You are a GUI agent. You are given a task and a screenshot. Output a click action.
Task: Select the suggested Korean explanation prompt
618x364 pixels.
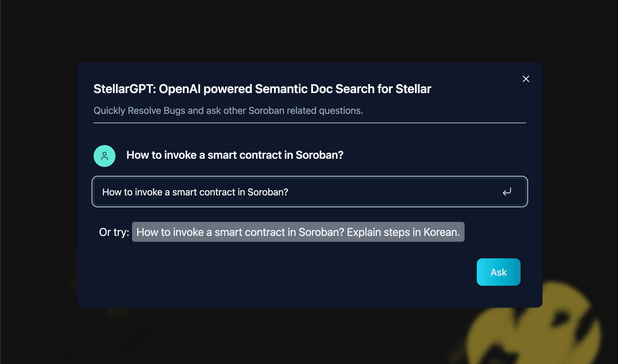click(x=298, y=232)
